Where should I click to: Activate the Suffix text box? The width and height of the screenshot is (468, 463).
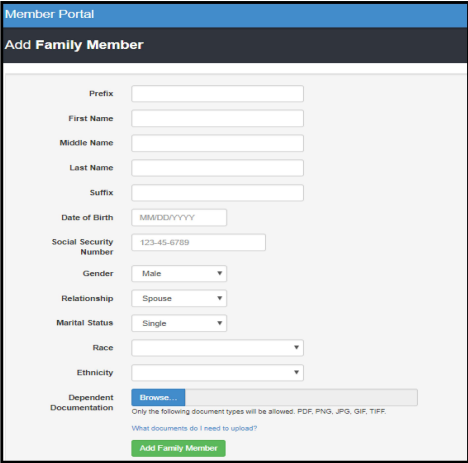(x=217, y=193)
